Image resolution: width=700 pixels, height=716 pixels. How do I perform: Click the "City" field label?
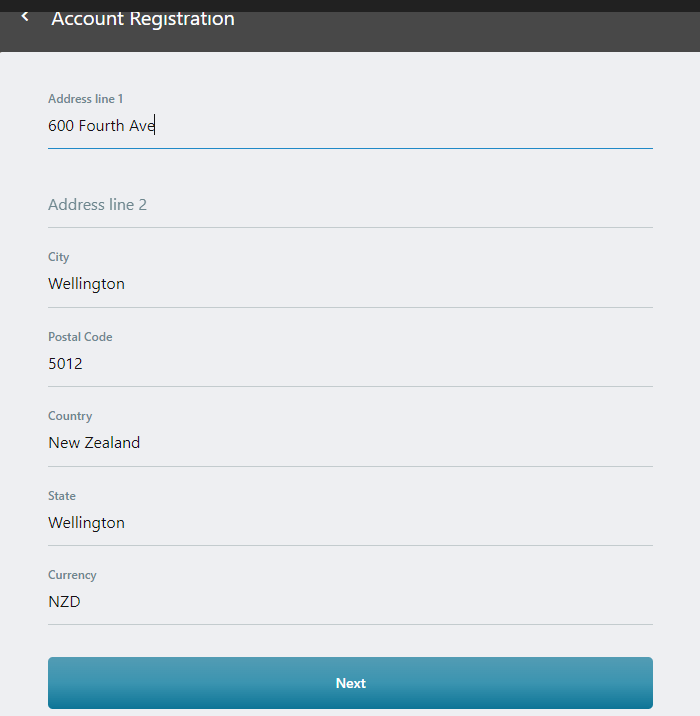(58, 257)
